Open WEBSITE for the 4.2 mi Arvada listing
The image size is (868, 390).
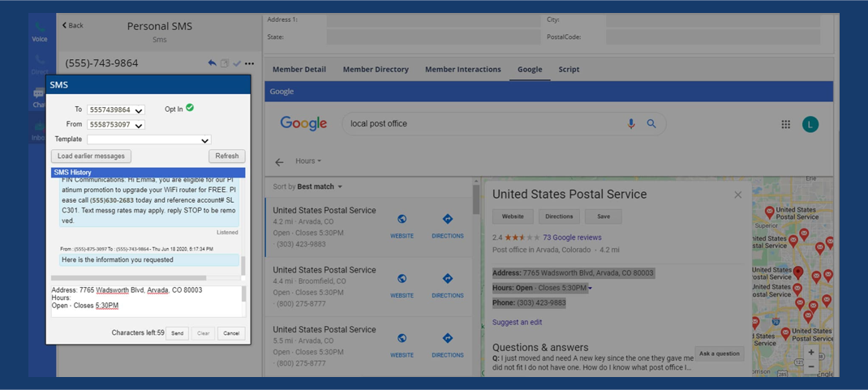pyautogui.click(x=402, y=225)
